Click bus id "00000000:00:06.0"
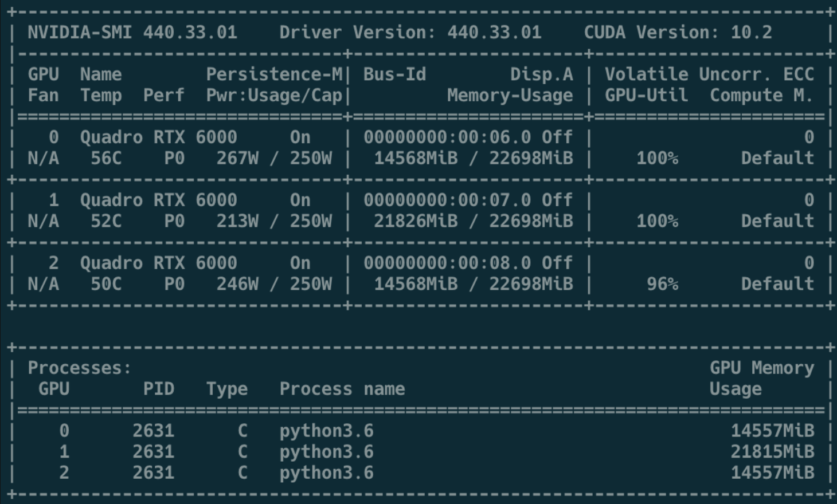The image size is (837, 504). (x=447, y=137)
